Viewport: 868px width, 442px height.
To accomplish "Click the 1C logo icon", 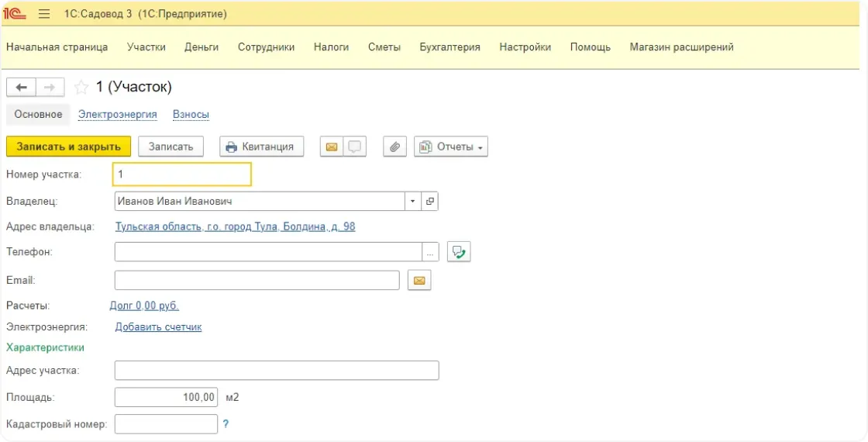I will point(15,14).
